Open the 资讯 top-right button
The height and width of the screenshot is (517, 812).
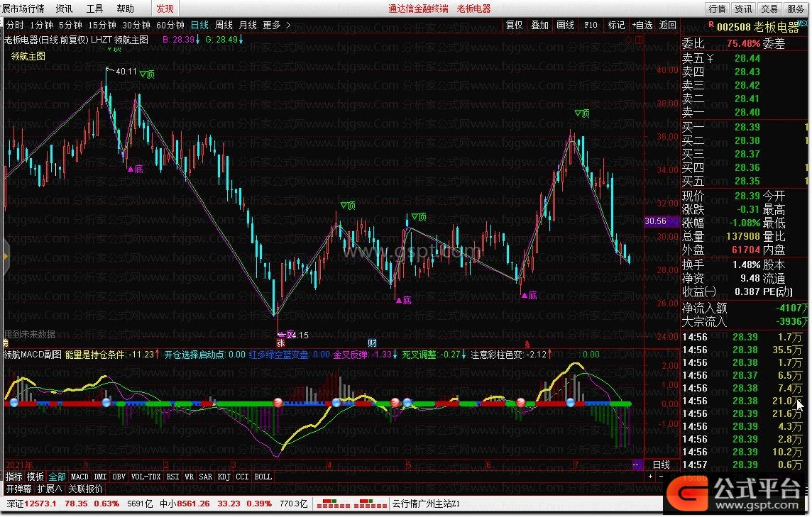click(743, 9)
